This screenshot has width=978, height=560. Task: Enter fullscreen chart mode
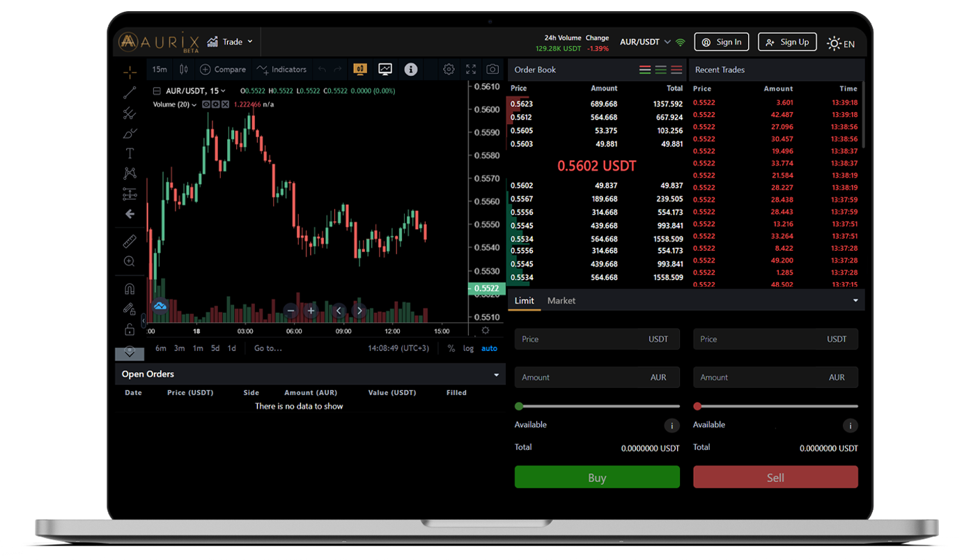(x=471, y=69)
